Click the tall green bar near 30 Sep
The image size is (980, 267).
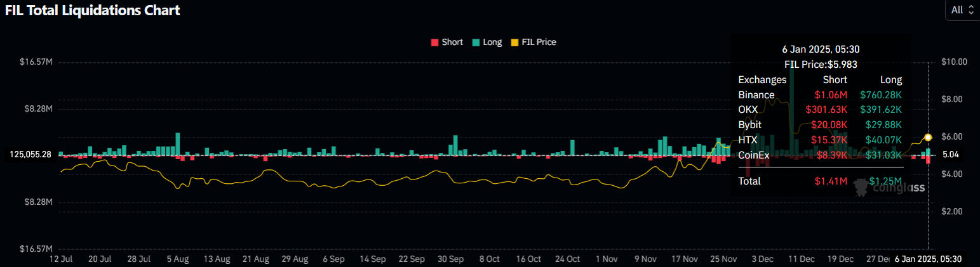click(x=455, y=145)
